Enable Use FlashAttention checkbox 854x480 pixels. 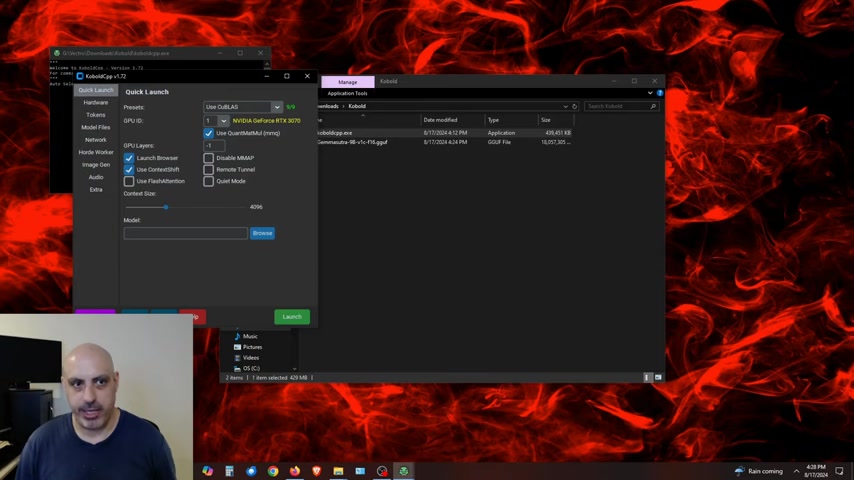pyautogui.click(x=129, y=181)
